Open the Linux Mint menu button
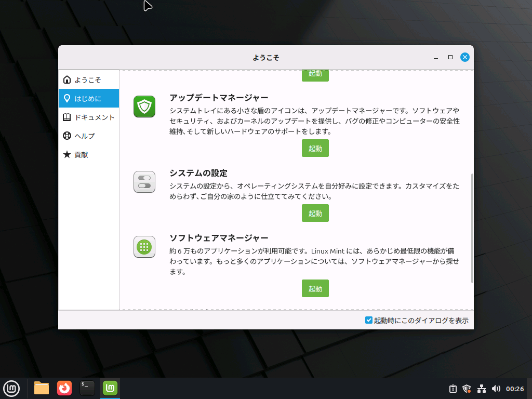Viewport: 532px width, 399px height. (12, 388)
